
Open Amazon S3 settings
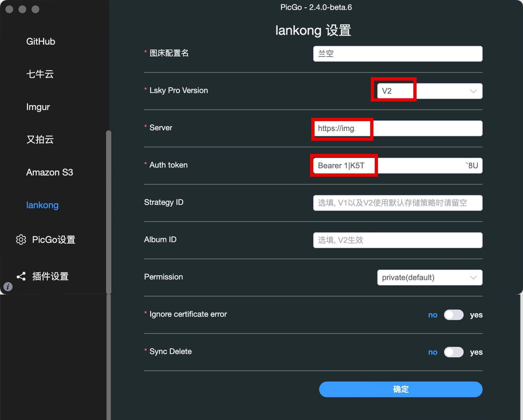pos(49,172)
